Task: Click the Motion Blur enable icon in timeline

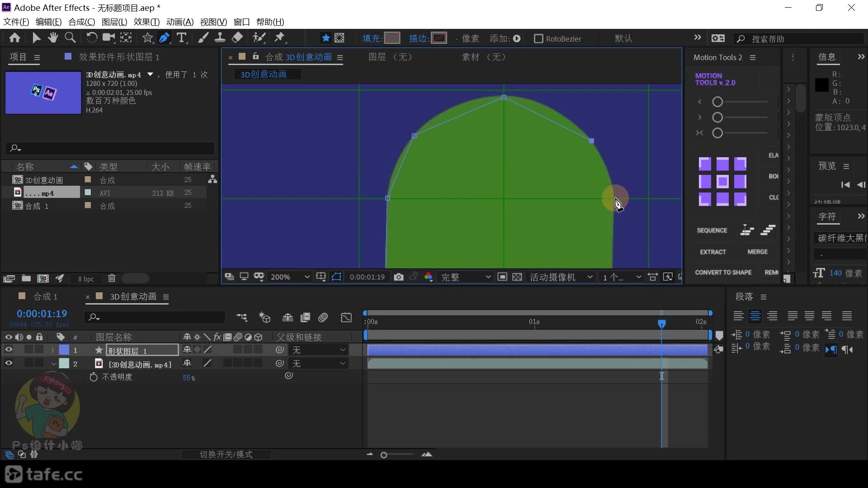Action: click(323, 318)
